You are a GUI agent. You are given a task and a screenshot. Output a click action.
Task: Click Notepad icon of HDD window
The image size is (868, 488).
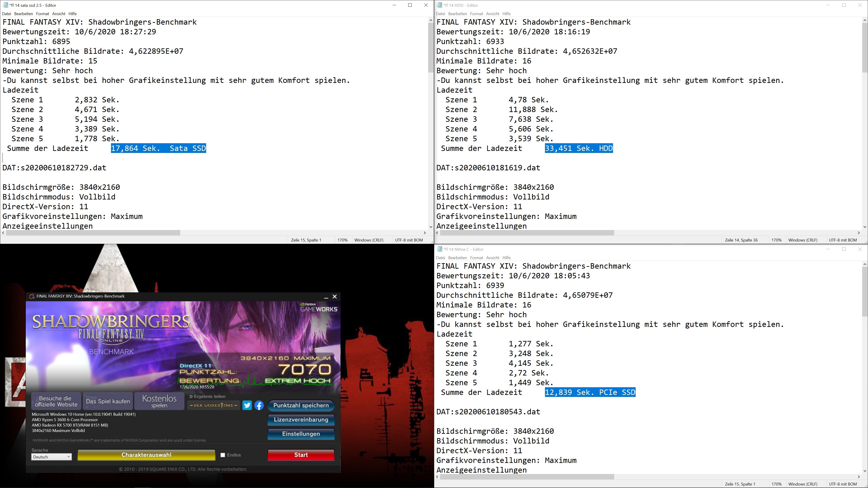point(439,5)
